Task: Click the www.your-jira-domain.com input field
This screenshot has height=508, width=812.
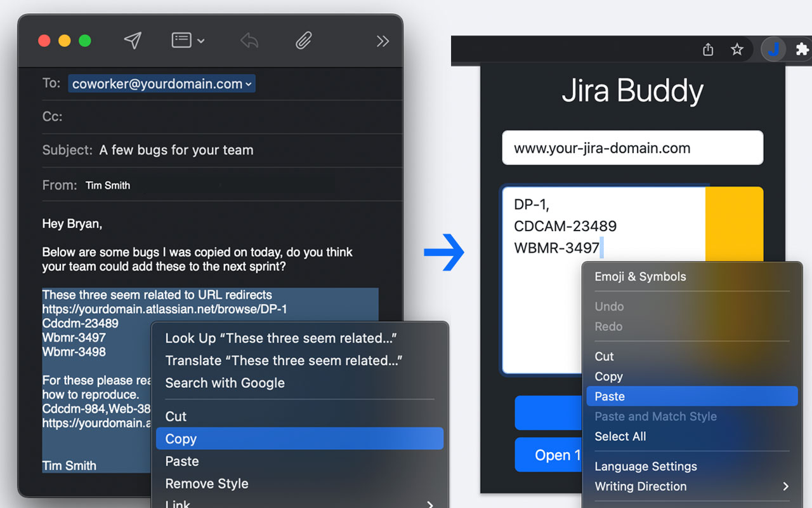Action: (632, 148)
